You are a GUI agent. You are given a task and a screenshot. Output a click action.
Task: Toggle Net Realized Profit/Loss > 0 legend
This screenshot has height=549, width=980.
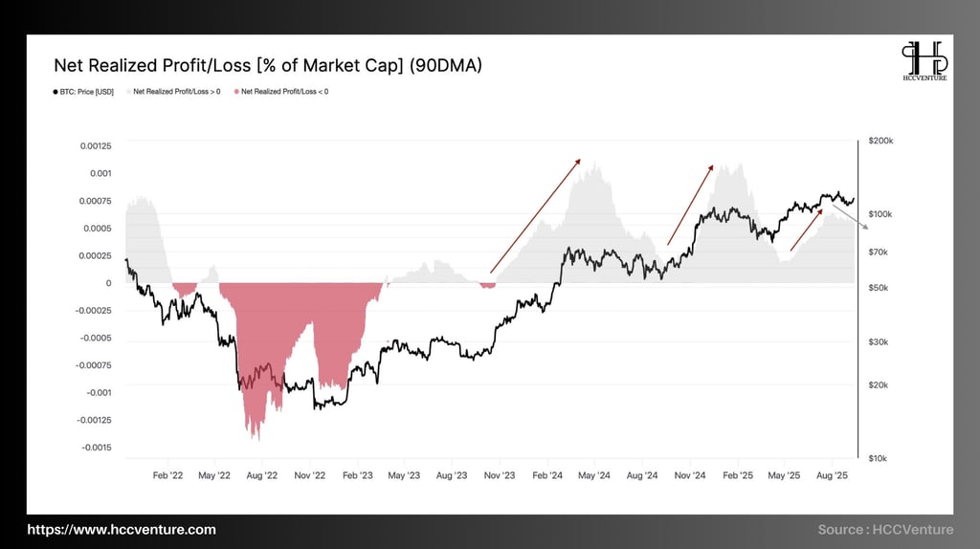(174, 92)
